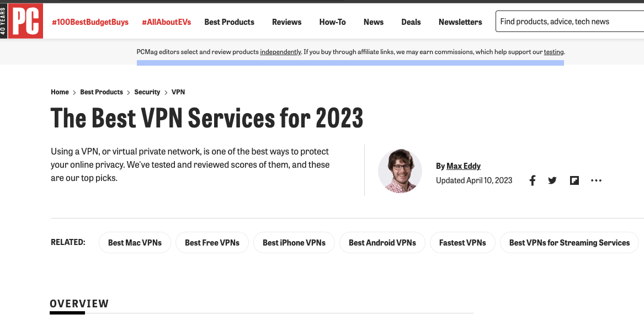Select Fastest VPNs related pill
The width and height of the screenshot is (644, 325).
[462, 242]
